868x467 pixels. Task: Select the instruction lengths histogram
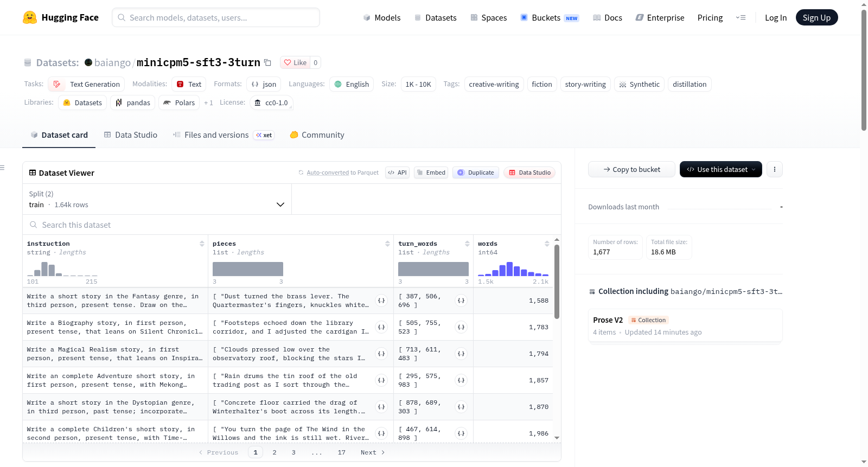coord(62,269)
